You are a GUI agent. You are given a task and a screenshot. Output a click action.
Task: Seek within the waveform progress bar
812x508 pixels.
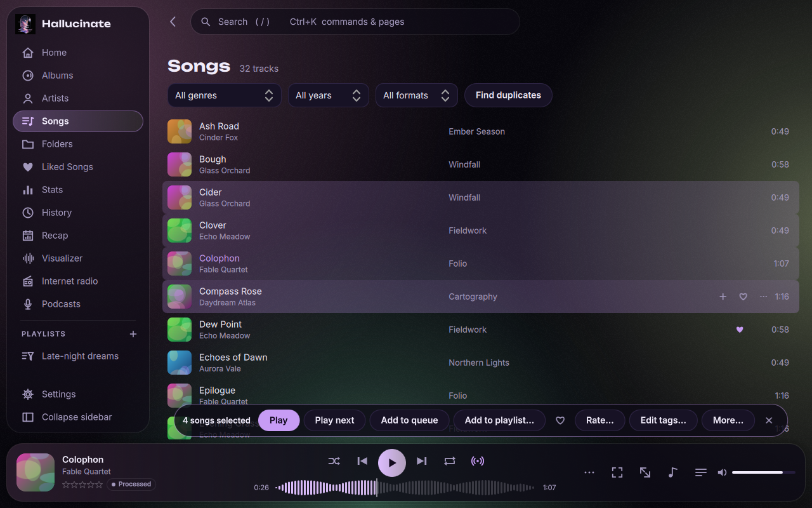(405, 488)
